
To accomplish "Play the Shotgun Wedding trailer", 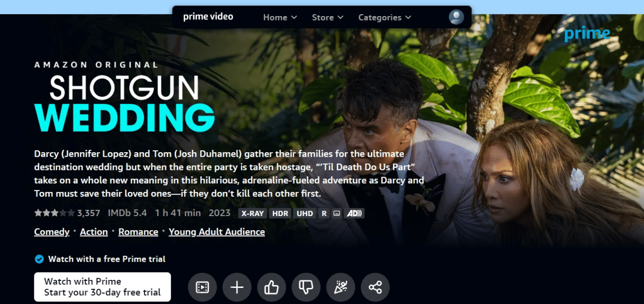I will point(202,287).
